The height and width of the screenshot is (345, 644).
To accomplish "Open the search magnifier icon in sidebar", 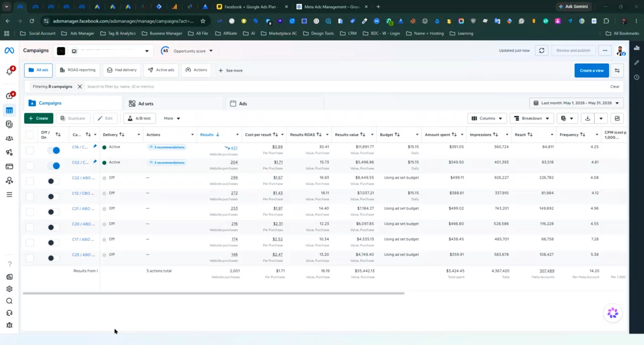I will [x=9, y=301].
